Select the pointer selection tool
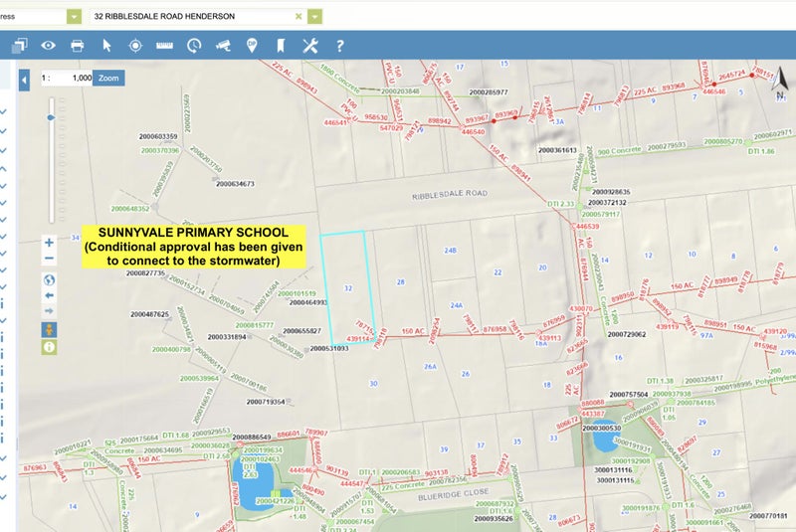The width and height of the screenshot is (796, 532). click(106, 45)
